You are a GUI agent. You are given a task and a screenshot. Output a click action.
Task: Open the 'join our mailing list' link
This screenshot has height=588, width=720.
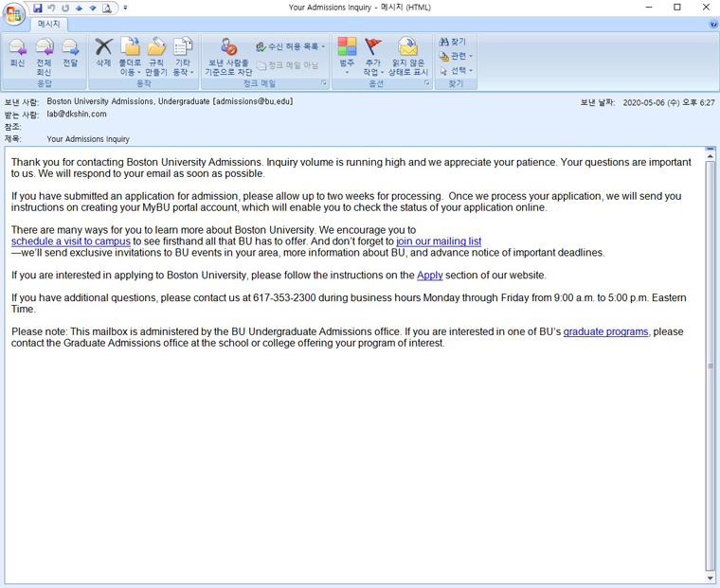(x=439, y=241)
